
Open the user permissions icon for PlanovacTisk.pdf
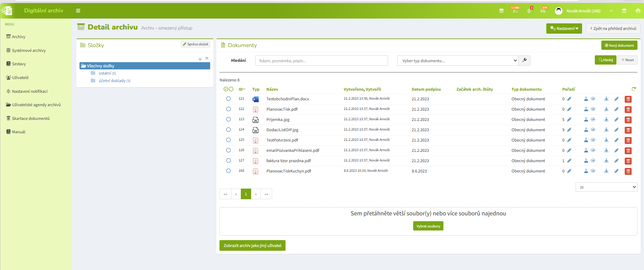(x=586, y=109)
